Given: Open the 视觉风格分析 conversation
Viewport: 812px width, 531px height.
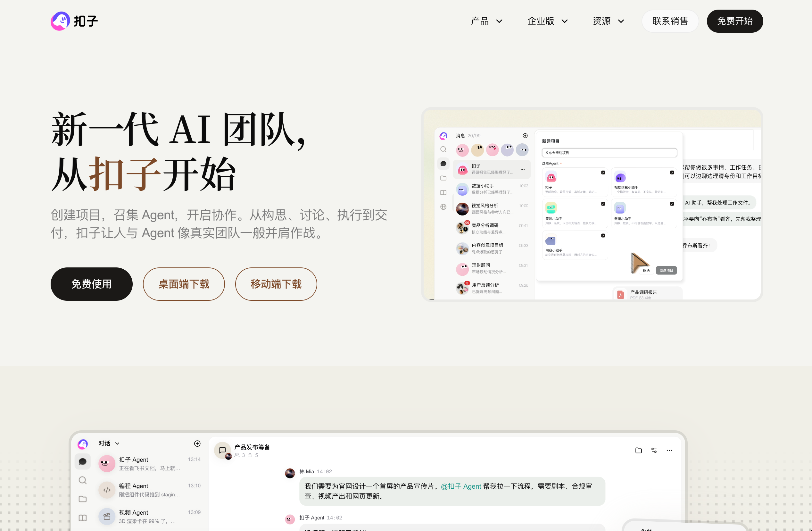Looking at the screenshot, I should click(492, 209).
